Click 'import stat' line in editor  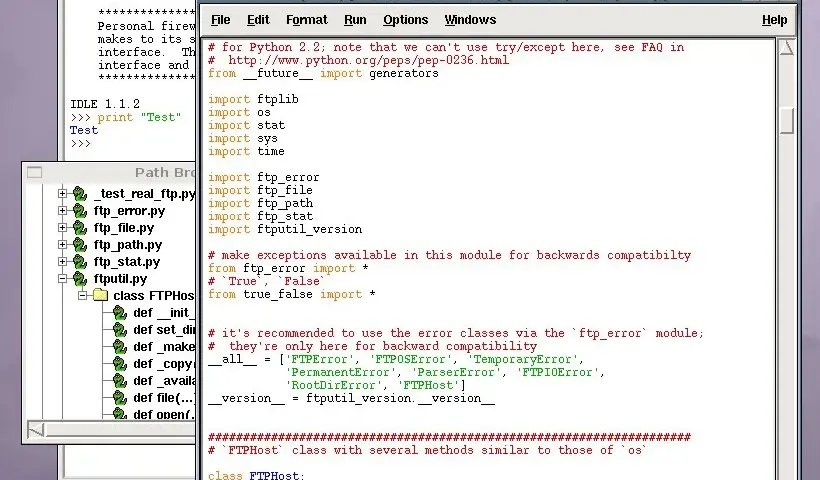pos(246,125)
